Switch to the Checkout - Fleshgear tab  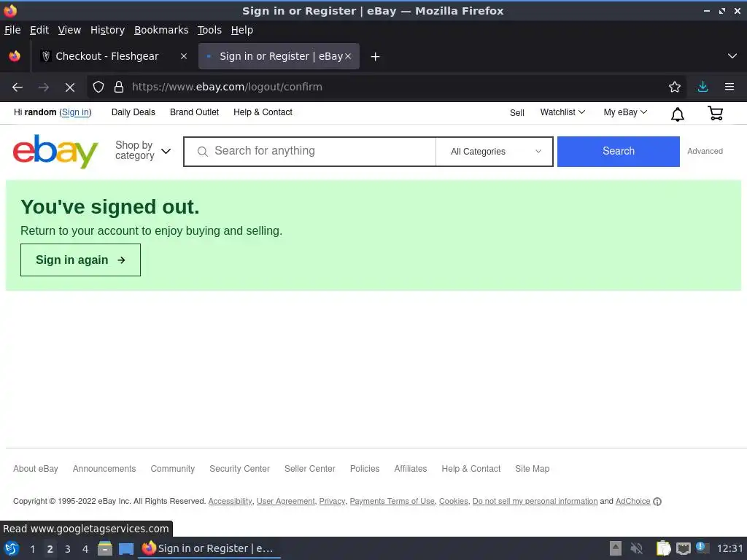[113, 56]
